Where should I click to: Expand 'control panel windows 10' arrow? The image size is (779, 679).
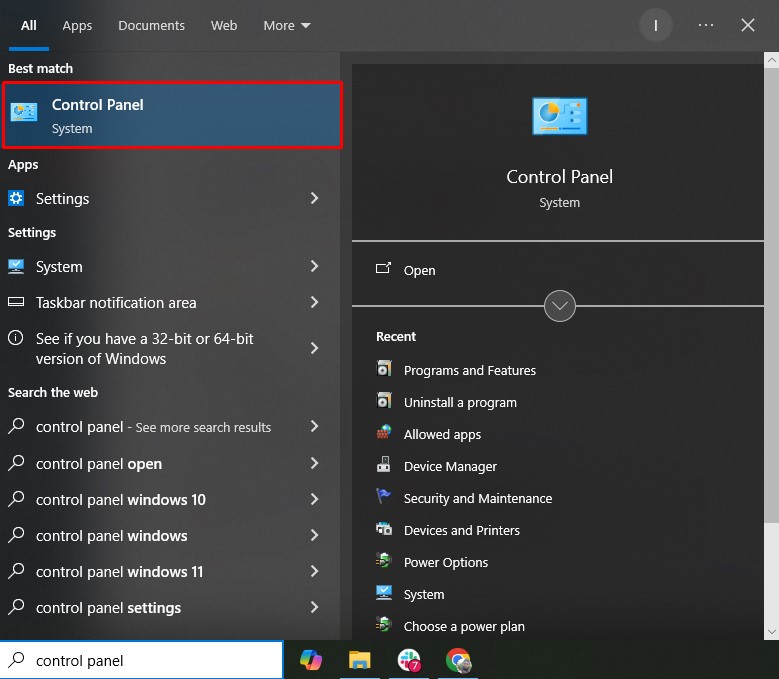point(314,499)
